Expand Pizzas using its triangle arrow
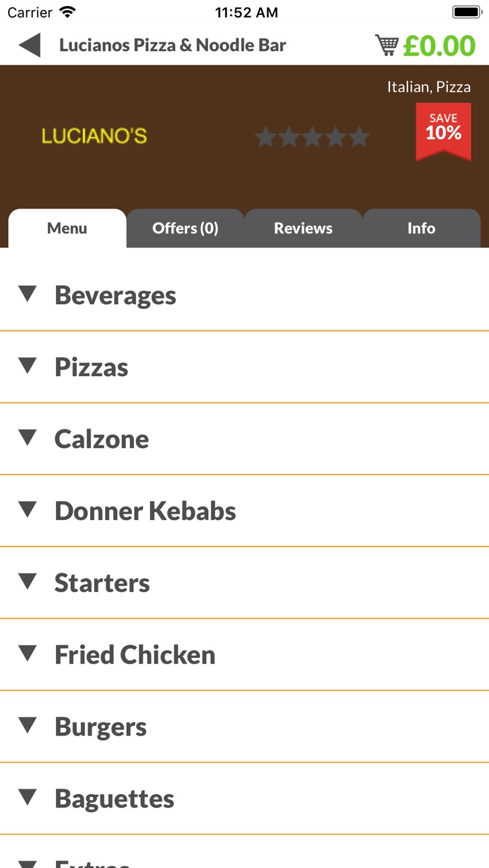 pyautogui.click(x=28, y=366)
